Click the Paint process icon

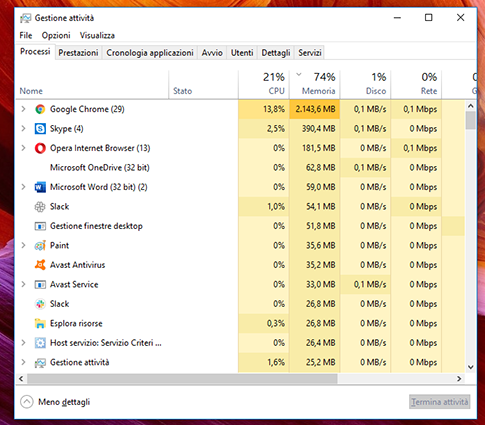[40, 246]
